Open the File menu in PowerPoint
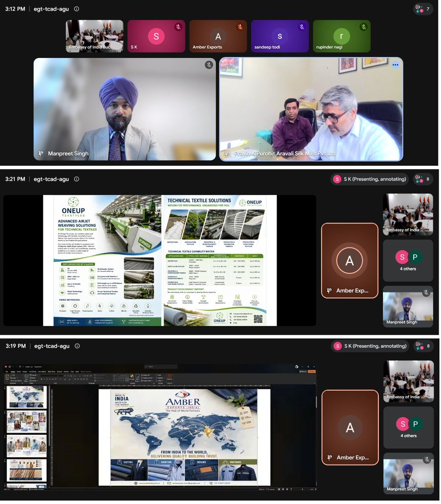The height and width of the screenshot is (504, 441). (6, 372)
